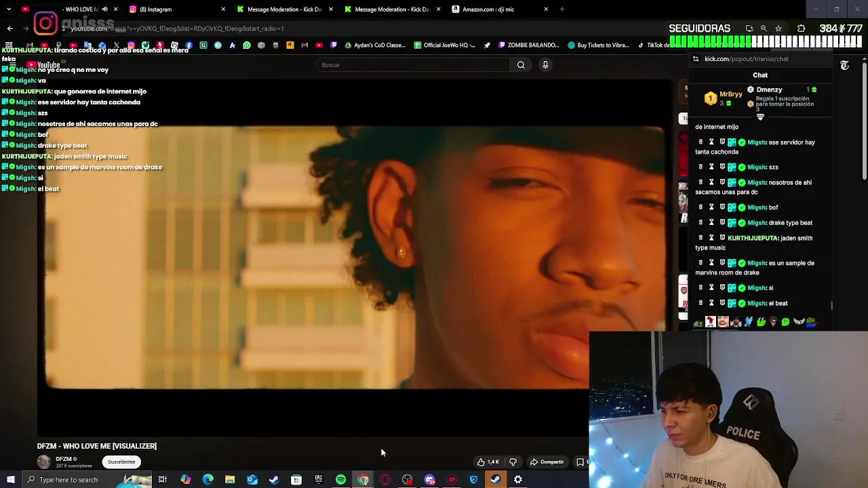This screenshot has width=868, height=488.
Task: Open File Explorer from the taskbar
Action: 230,480
